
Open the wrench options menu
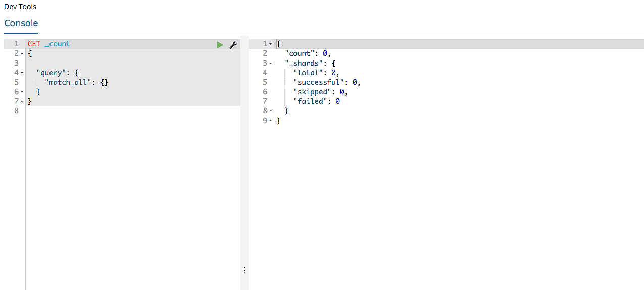(233, 45)
